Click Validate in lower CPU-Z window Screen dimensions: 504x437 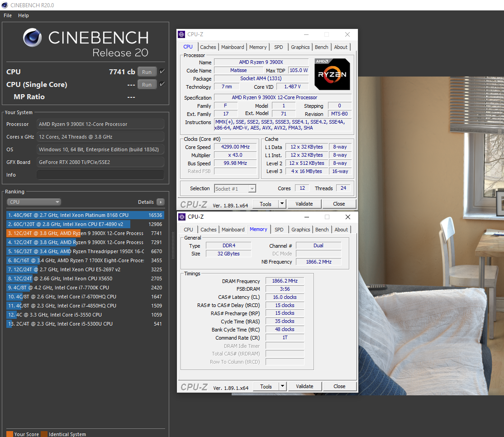pyautogui.click(x=304, y=386)
